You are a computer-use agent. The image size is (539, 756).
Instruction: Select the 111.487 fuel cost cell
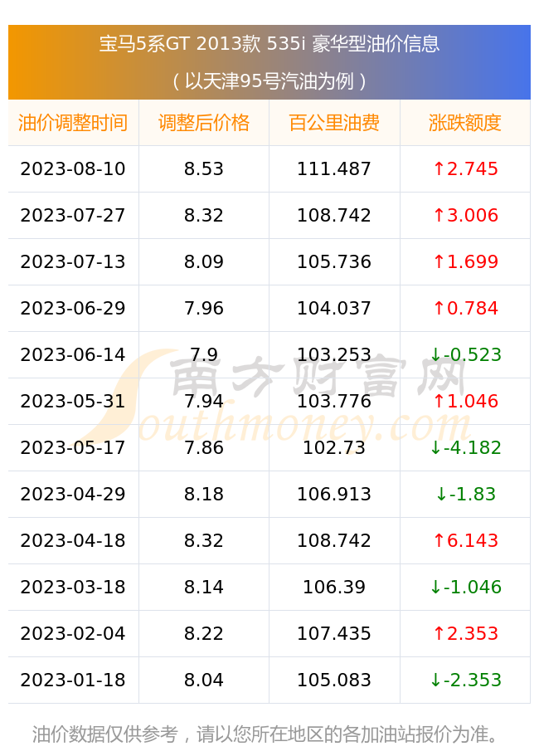(334, 168)
